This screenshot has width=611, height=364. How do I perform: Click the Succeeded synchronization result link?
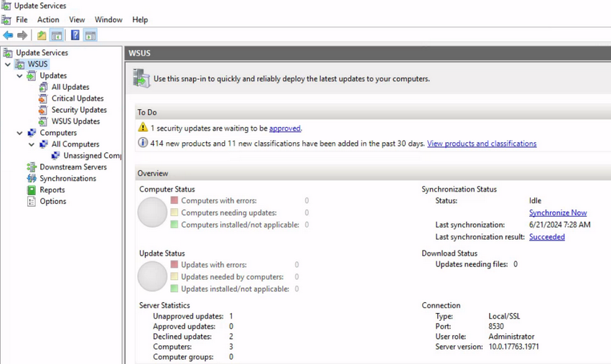click(546, 237)
